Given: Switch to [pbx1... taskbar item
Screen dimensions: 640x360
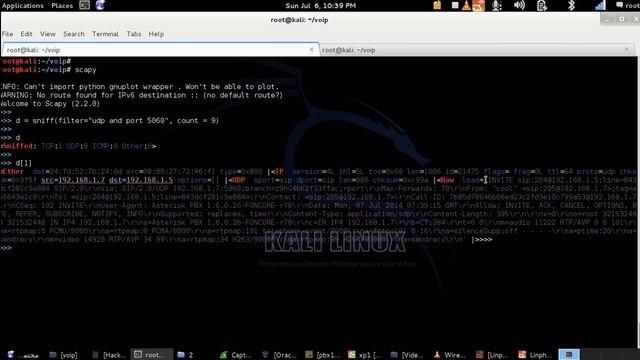Looking at the screenshot, I should tap(322, 355).
